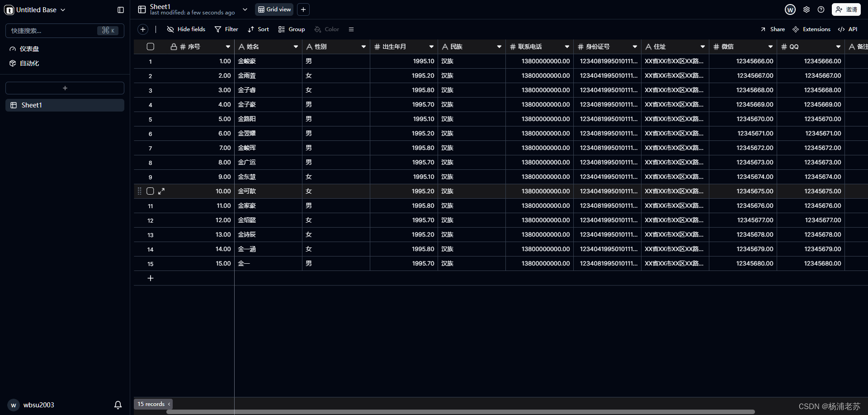Expand the Untitled Base name chevron
Screen dimensions: 868x415
coord(63,10)
